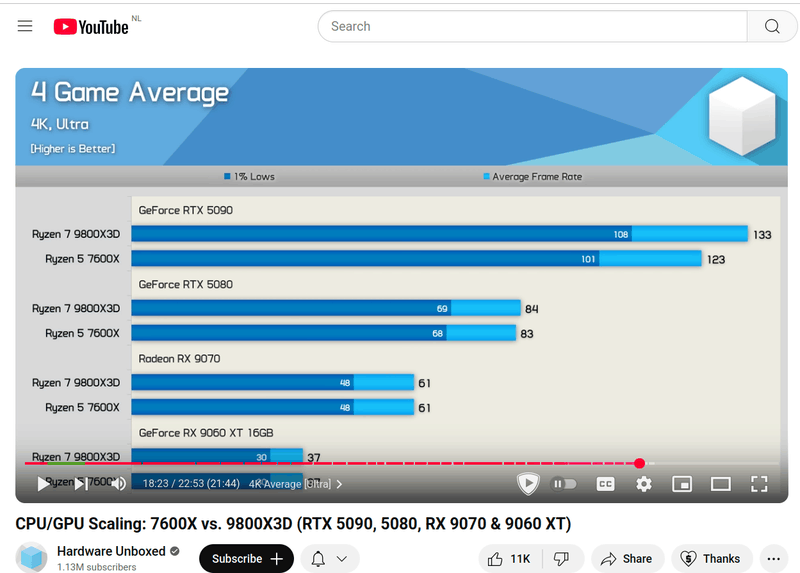Image resolution: width=800 pixels, height=573 pixels.
Task: Enter full screen mode
Action: pos(759,484)
